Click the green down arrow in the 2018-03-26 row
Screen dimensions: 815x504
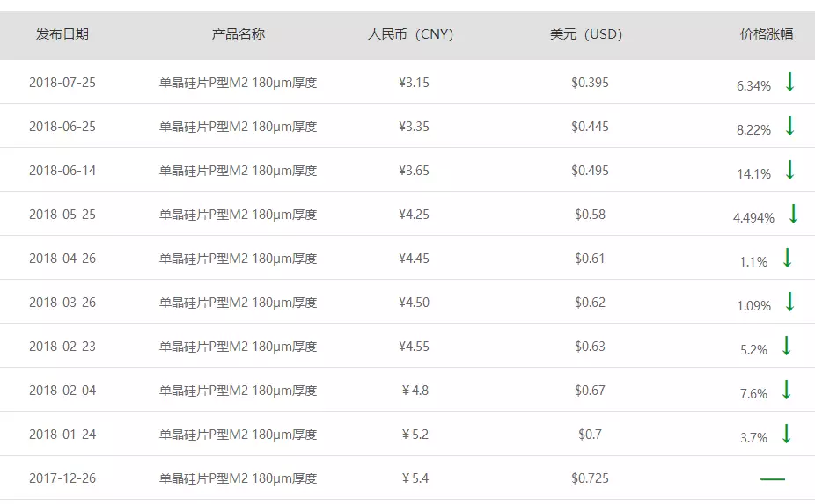point(789,302)
